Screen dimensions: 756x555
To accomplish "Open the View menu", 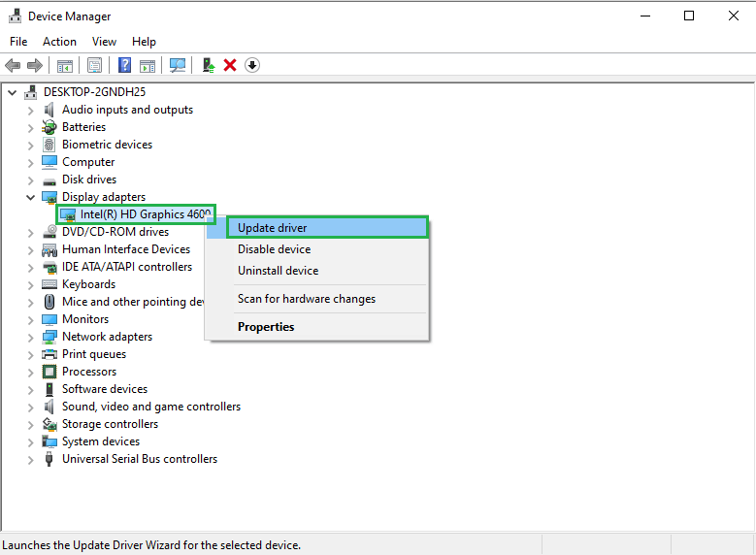I will (x=104, y=42).
